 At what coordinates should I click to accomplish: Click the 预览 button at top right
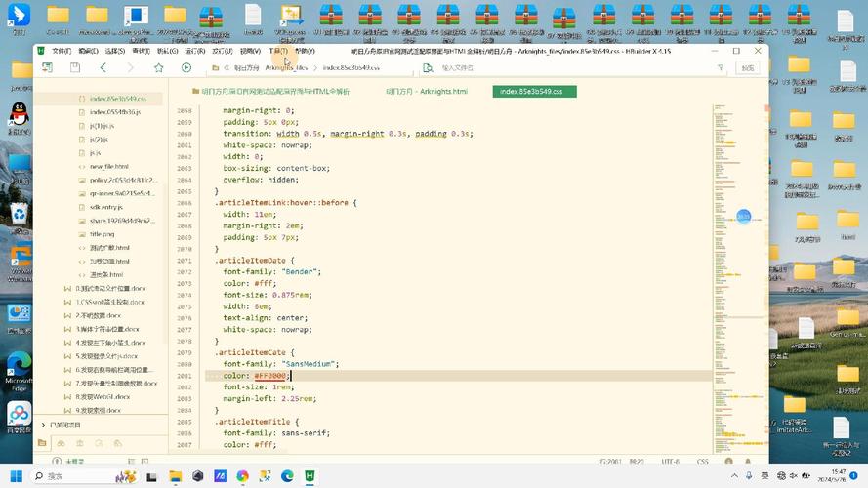[x=747, y=68]
